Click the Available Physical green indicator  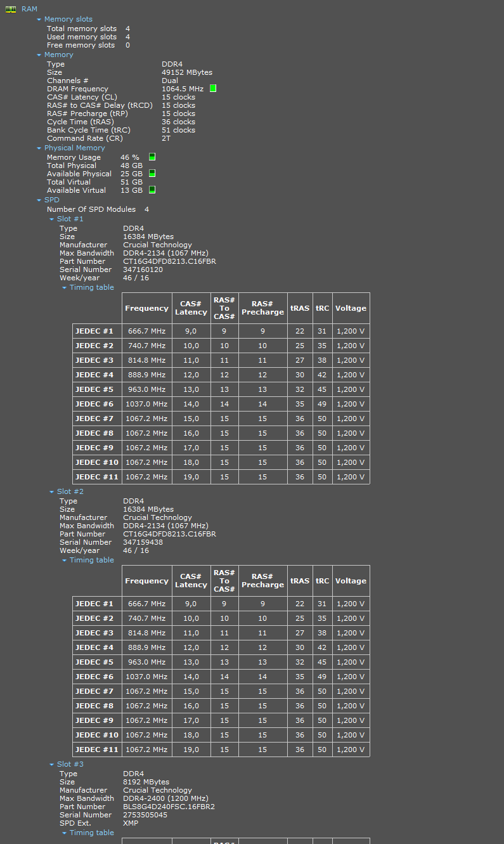pyautogui.click(x=152, y=174)
